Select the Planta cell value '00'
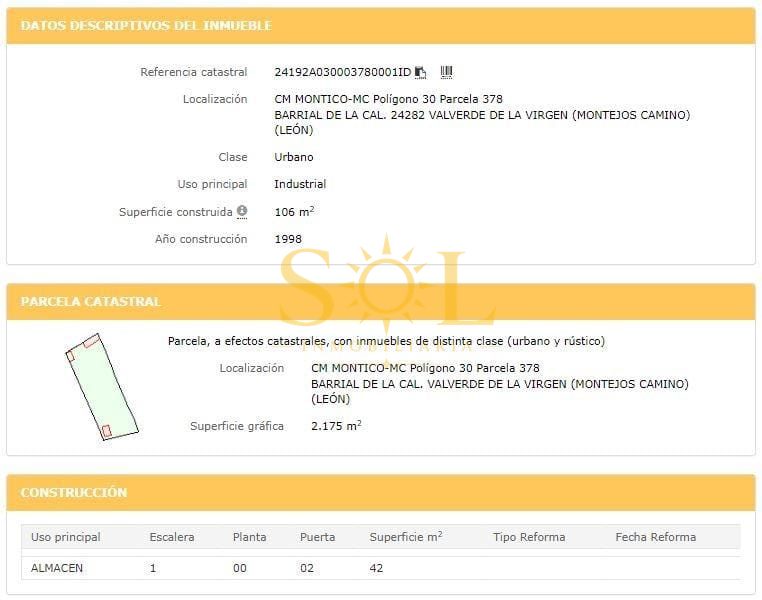Image resolution: width=762 pixels, height=600 pixels. pyautogui.click(x=240, y=568)
